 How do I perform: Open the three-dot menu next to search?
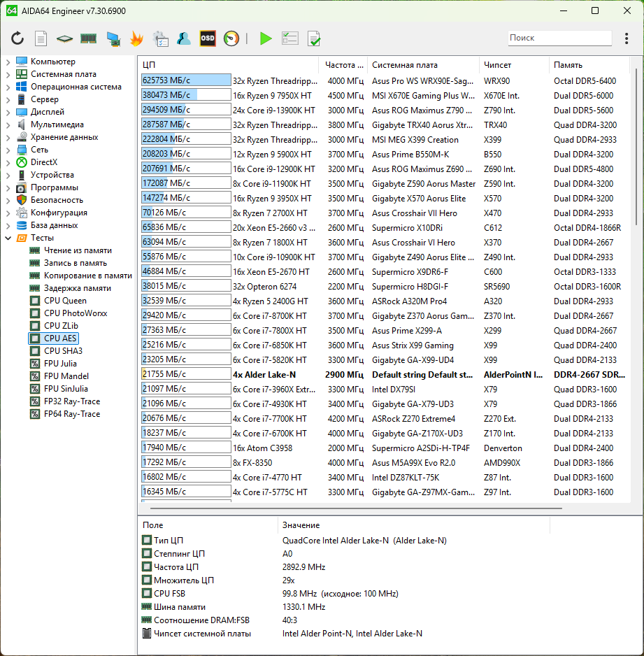click(x=626, y=38)
